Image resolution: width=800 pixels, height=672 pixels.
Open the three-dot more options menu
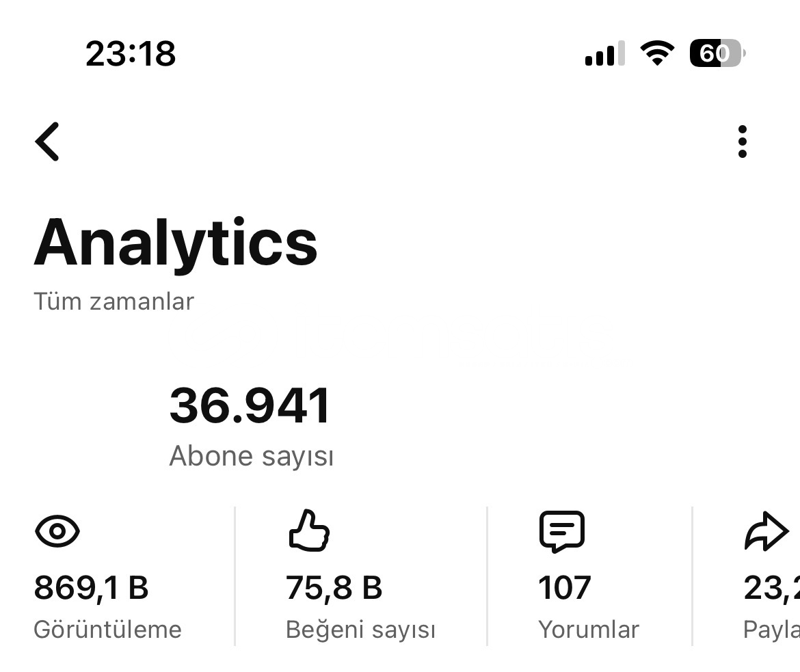[x=743, y=142]
